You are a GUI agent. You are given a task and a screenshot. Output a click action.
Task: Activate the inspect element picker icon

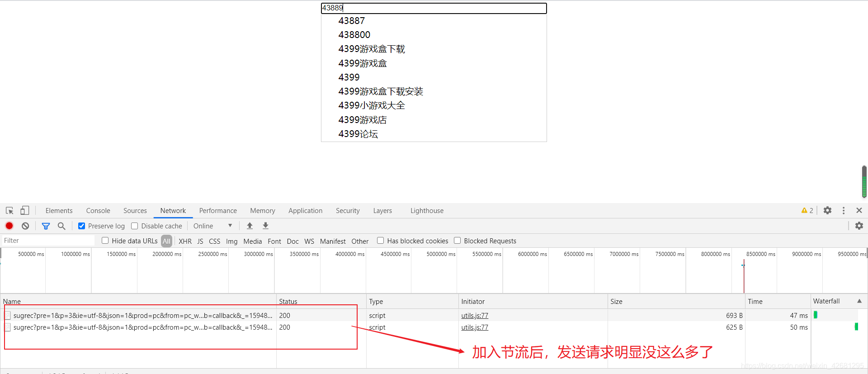coord(9,211)
